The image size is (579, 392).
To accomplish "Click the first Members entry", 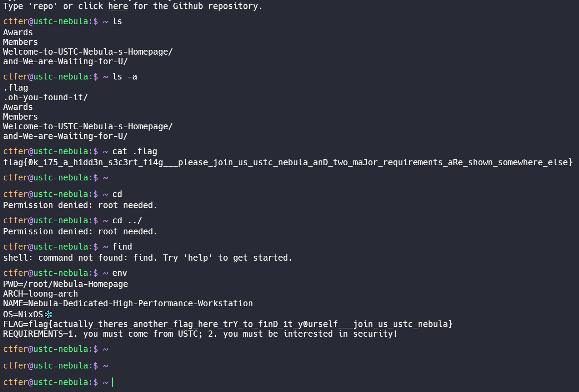I will point(20,42).
